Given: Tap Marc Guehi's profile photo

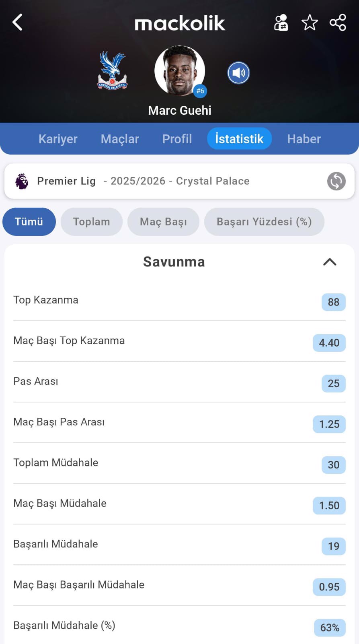Looking at the screenshot, I should point(179,71).
